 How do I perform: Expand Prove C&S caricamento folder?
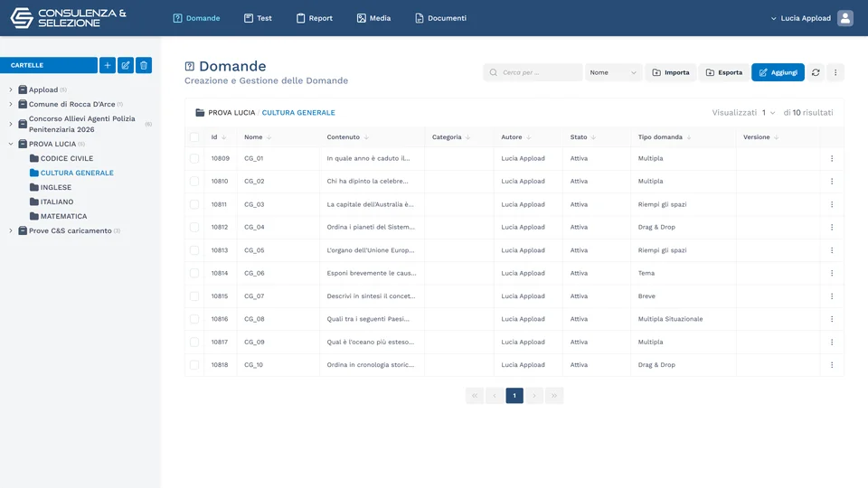pyautogui.click(x=11, y=230)
